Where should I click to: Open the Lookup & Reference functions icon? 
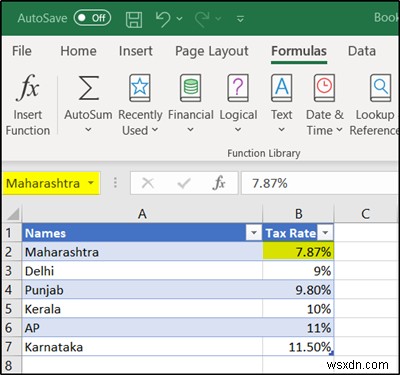[x=381, y=88]
